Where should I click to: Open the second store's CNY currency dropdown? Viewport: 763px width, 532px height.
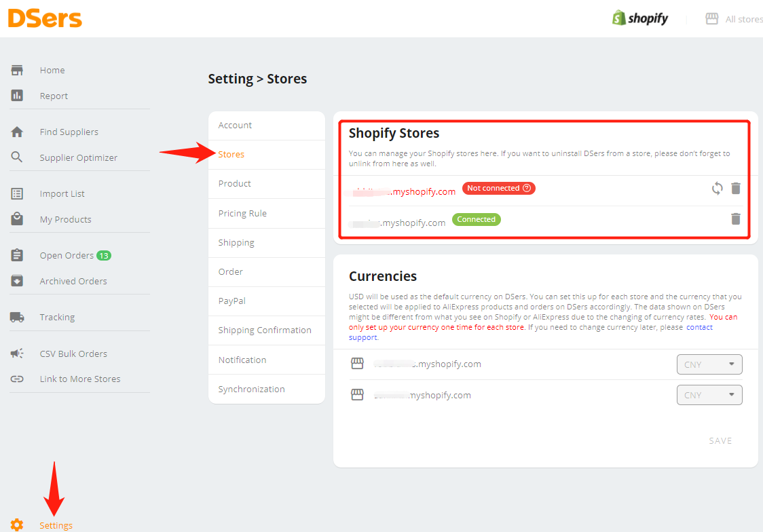pos(709,395)
